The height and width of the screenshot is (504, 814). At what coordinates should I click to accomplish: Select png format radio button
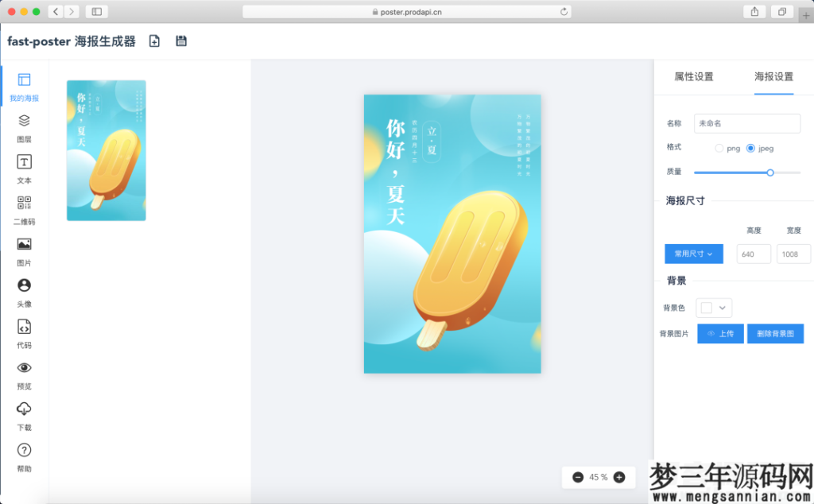tap(719, 148)
